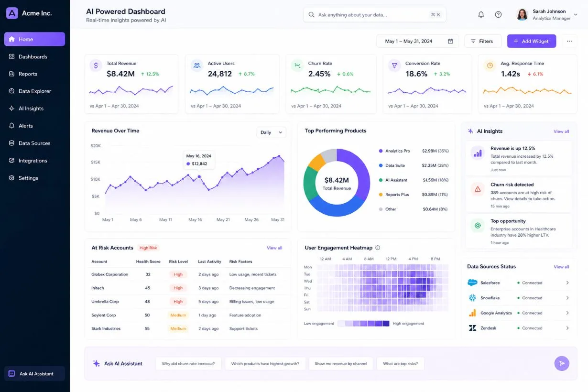This screenshot has width=588, height=392.
Task: Click the sidebar Ask AI Assistant button
Action: [34, 373]
